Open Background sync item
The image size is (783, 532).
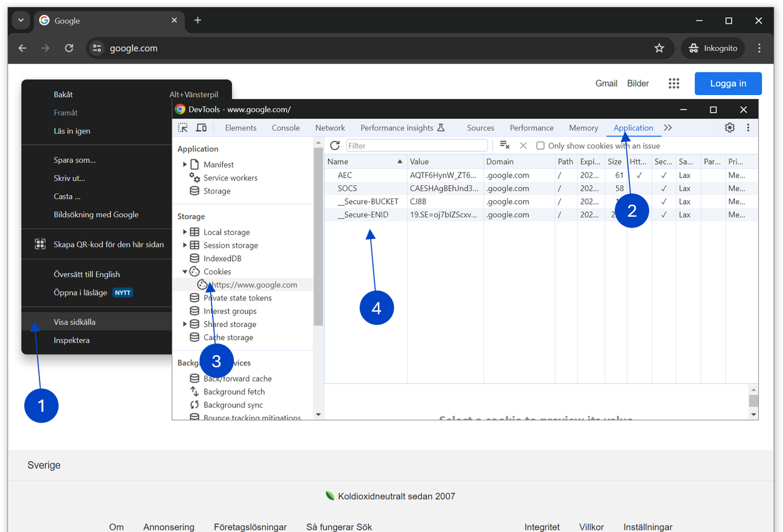233,405
